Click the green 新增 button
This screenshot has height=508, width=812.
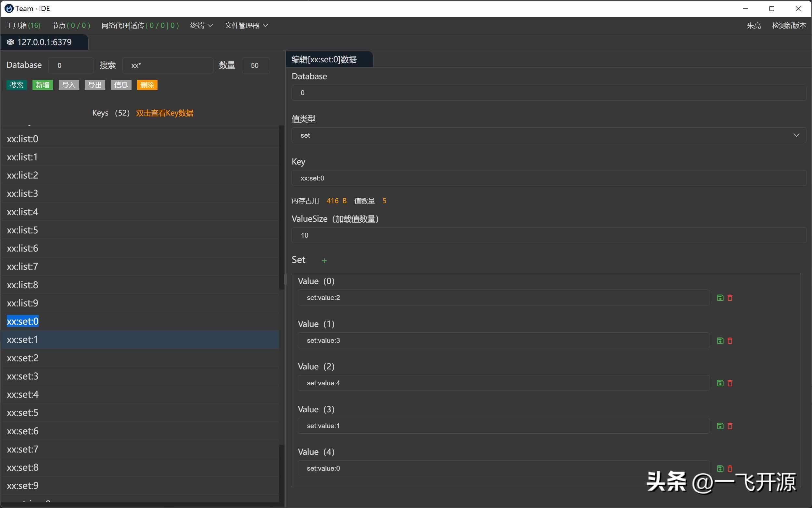(x=43, y=85)
